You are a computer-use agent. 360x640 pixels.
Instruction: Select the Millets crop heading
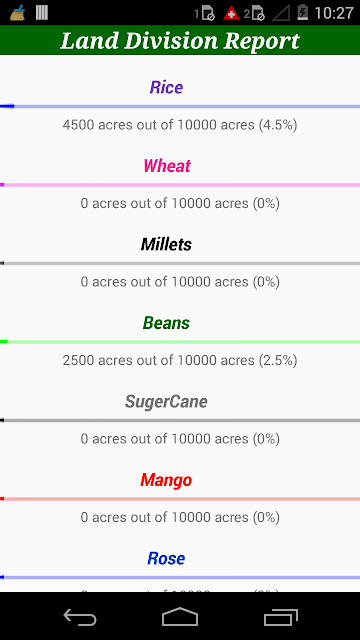(x=166, y=244)
